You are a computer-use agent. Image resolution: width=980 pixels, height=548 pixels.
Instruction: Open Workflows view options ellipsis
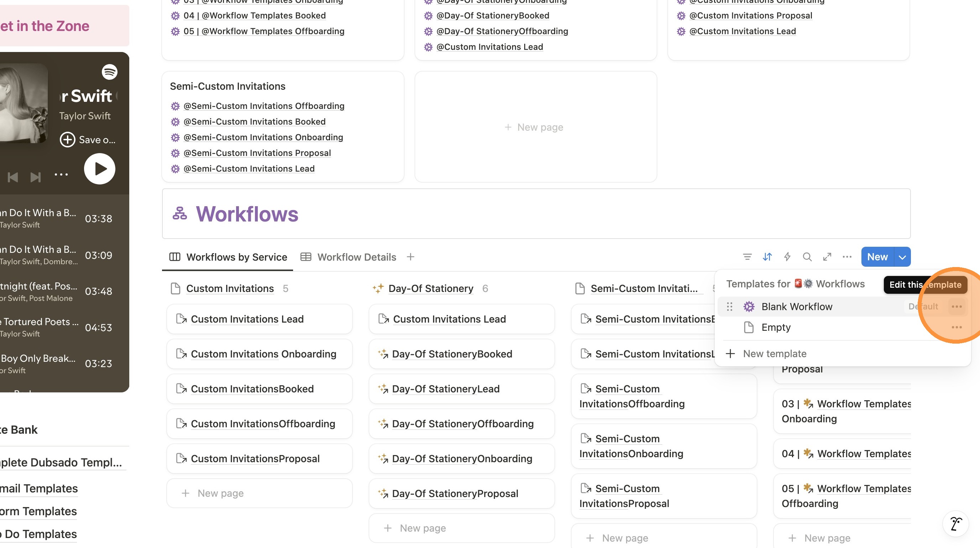click(847, 257)
